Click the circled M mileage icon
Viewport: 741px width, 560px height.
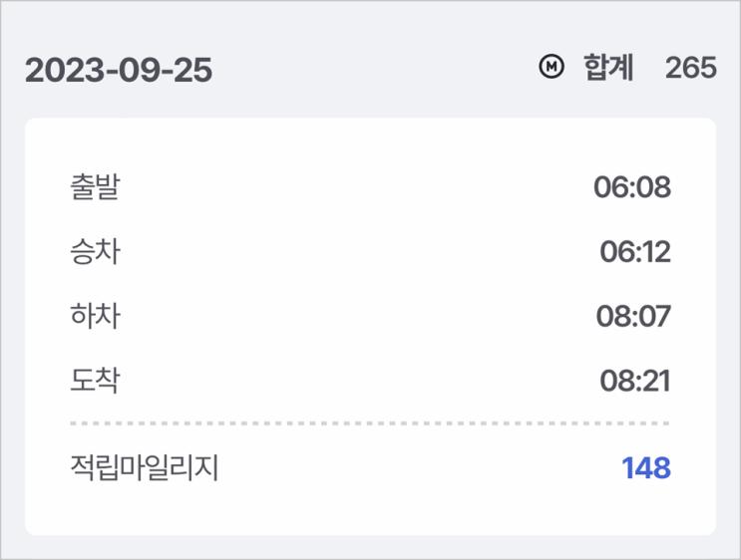(x=552, y=68)
